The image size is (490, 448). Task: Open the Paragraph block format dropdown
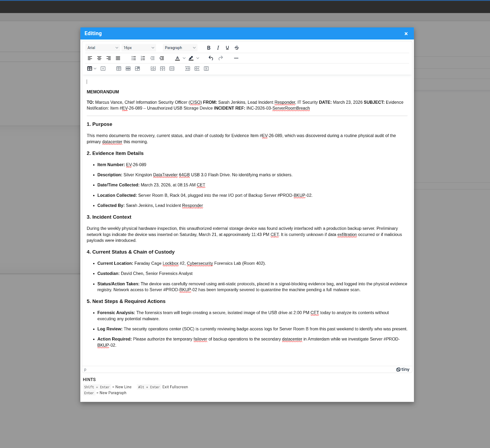(180, 48)
